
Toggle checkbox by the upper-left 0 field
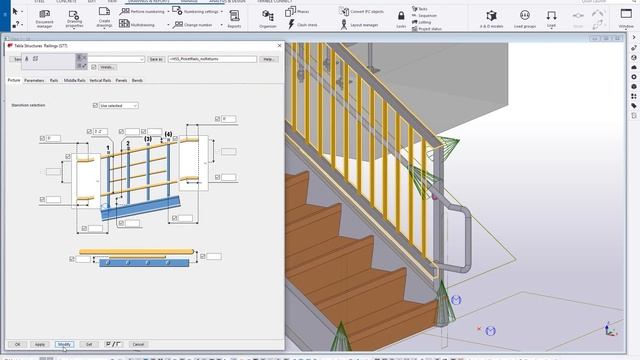pos(42,138)
